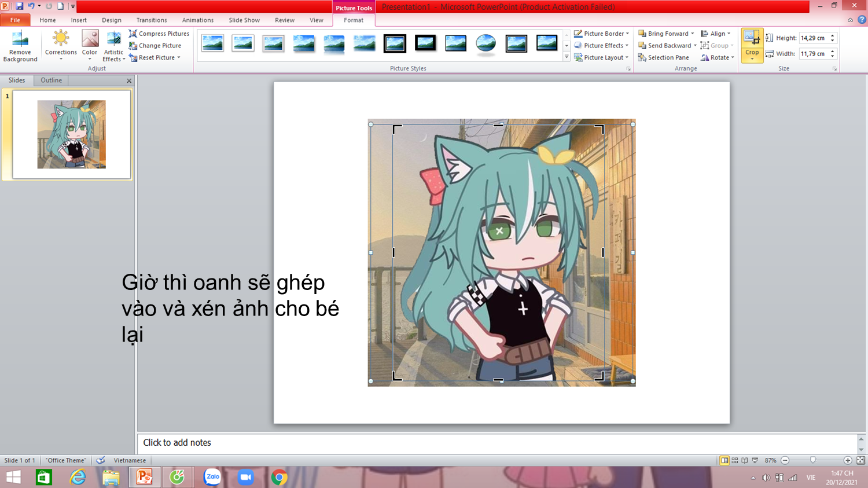Switch to Normal view
868x488 pixels.
coord(724,461)
